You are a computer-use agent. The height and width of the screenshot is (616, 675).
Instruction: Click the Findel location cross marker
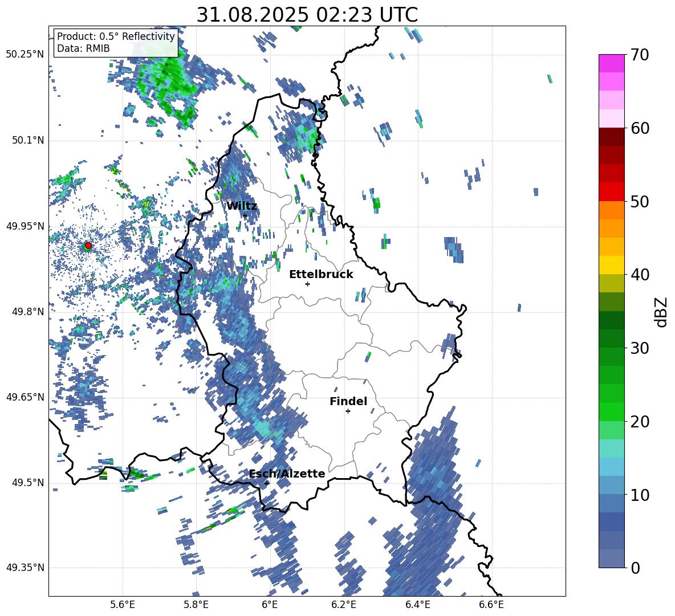click(x=348, y=411)
